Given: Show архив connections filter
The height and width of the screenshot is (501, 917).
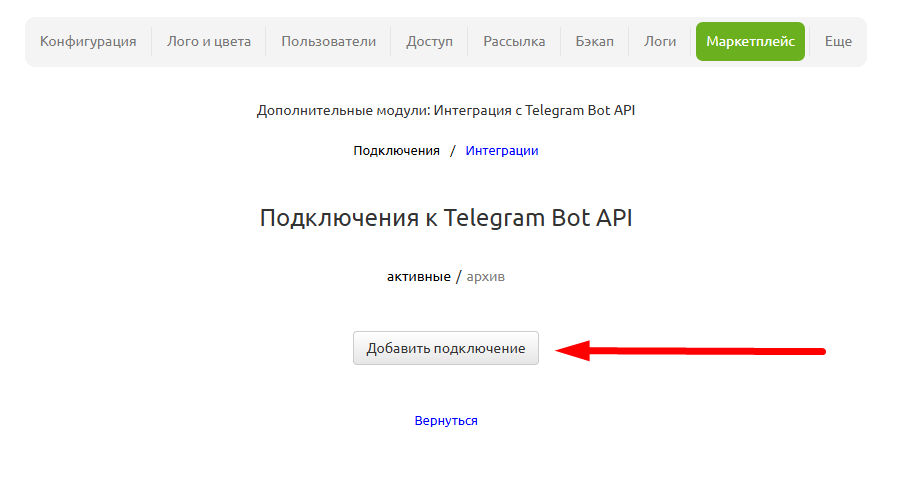Looking at the screenshot, I should [485, 277].
